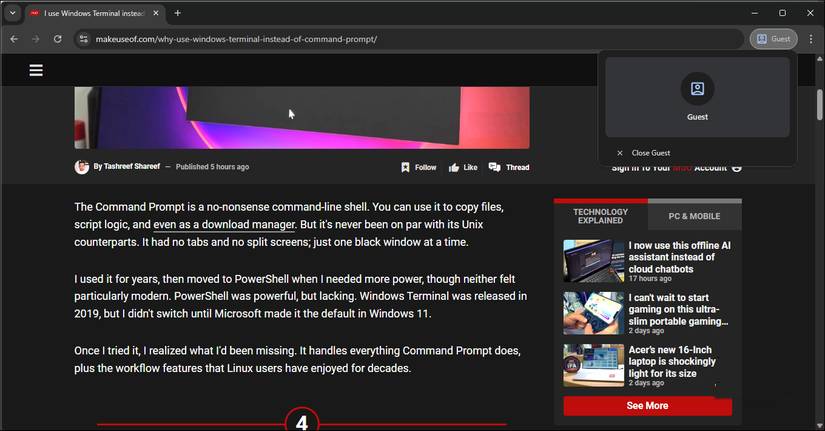Select Close Guest in profile popup
Viewport: 825px width, 431px height.
(697, 153)
